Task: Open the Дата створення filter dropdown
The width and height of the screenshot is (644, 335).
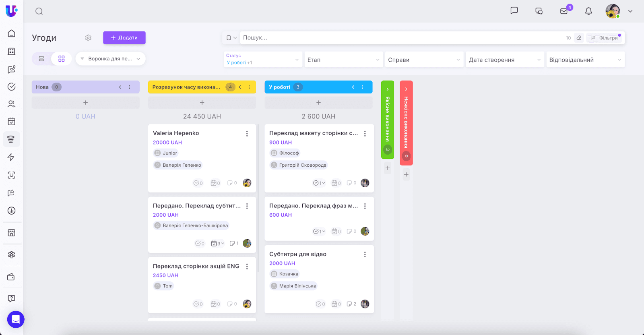Action: 505,60
